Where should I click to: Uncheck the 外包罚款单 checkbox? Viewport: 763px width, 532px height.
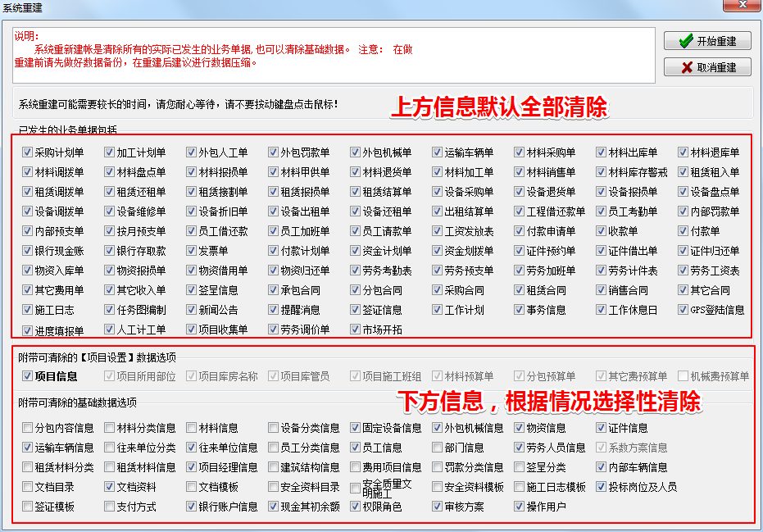point(274,152)
